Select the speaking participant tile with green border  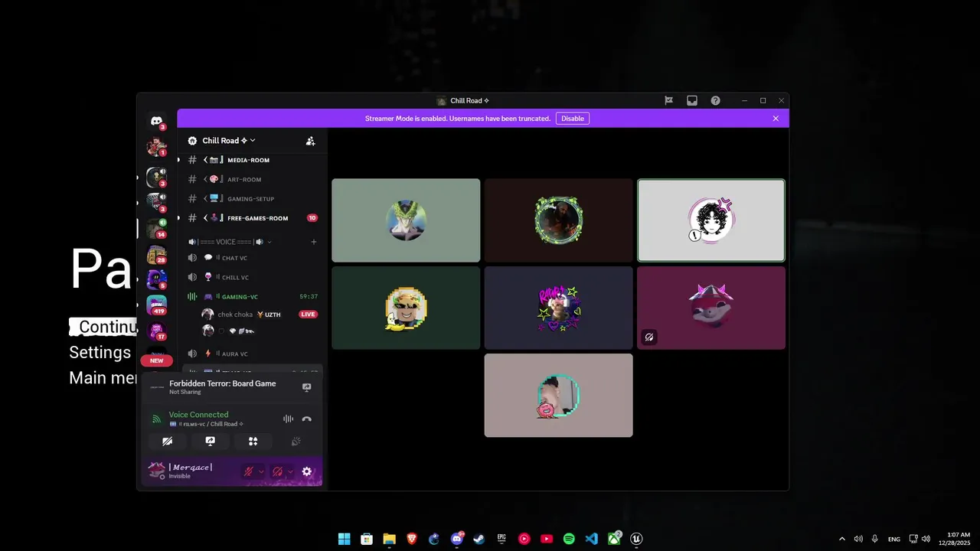pos(711,220)
